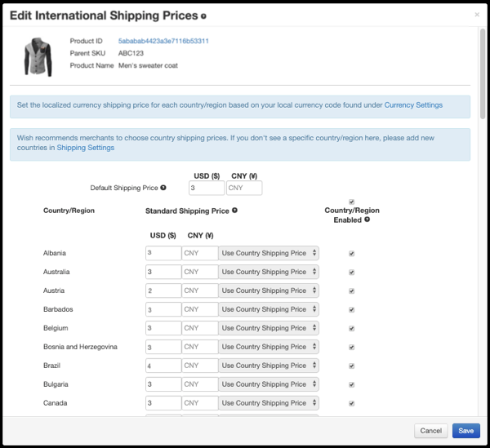Viewport: 490px width, 448px height.
Task: Click the Australia CNY price field
Action: [x=200, y=272]
